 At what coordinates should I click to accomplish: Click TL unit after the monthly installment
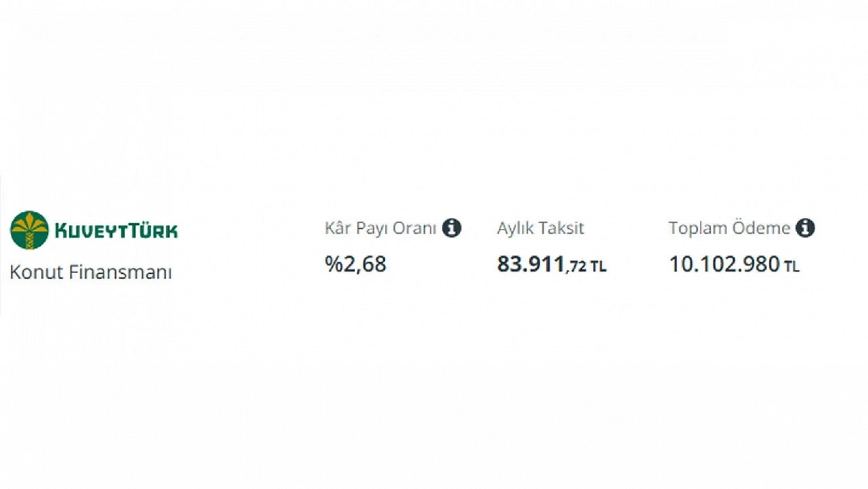pos(599,266)
